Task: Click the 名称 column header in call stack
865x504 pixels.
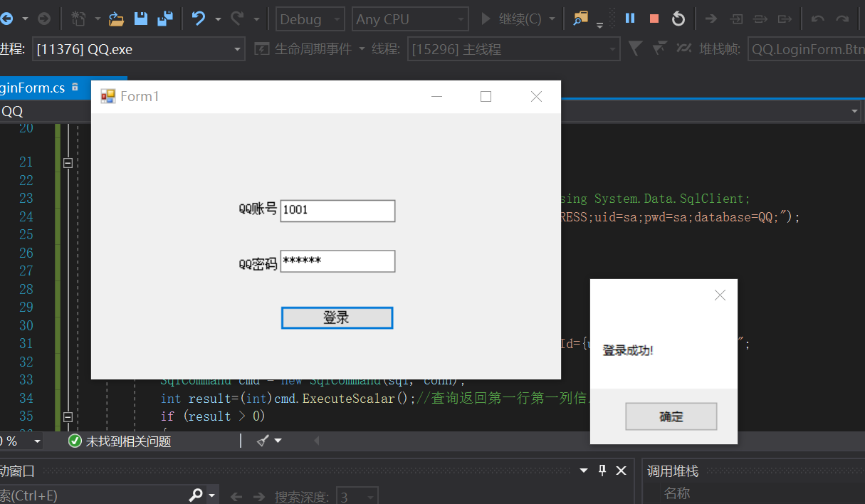Action: pyautogui.click(x=677, y=493)
